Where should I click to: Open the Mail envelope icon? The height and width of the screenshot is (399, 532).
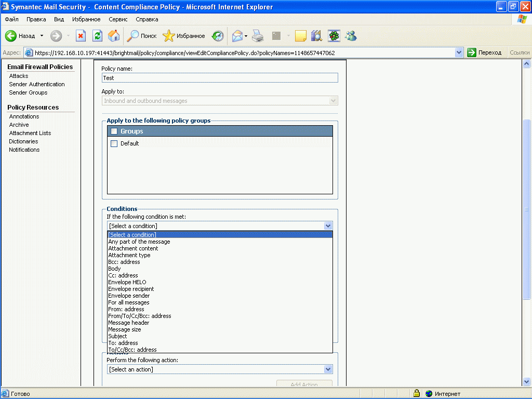tap(237, 36)
